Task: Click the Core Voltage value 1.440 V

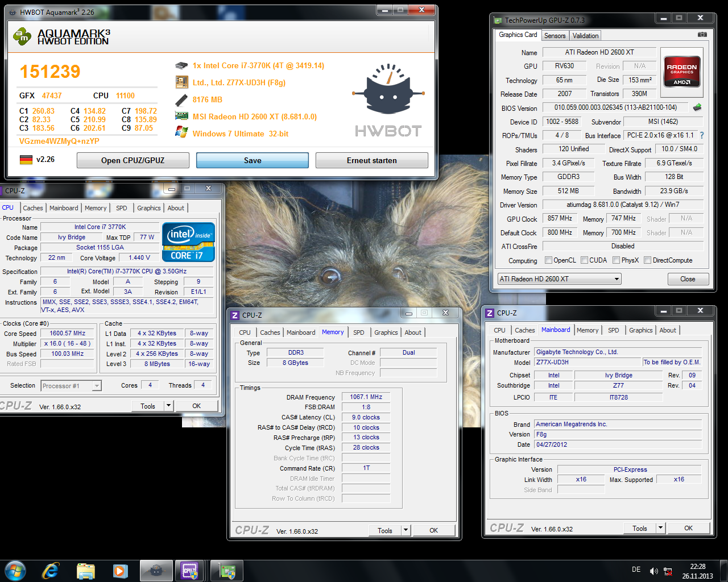Action: click(139, 257)
